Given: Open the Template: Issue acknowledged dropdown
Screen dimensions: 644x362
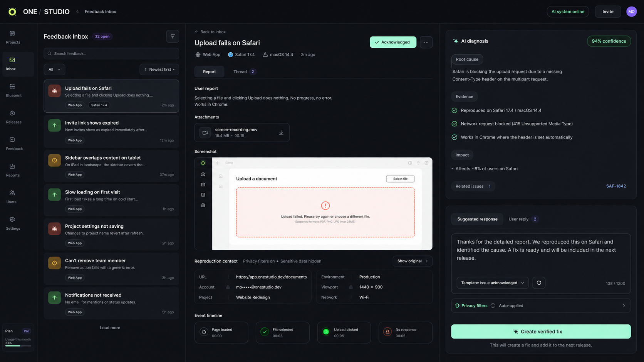Looking at the screenshot, I should [493, 283].
